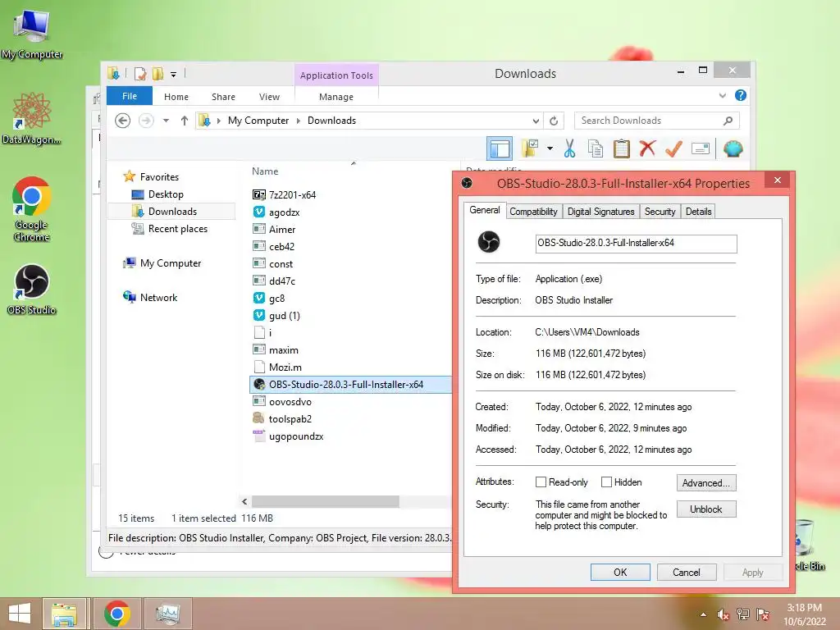
Task: Click the folder options icon with checkmark
Action: [x=530, y=148]
